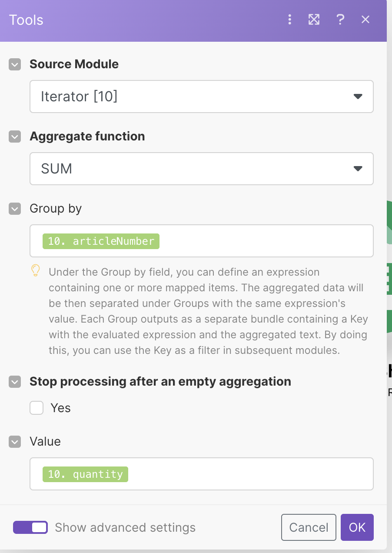Close the Tools panel with the X
This screenshot has width=392, height=553.
(365, 20)
